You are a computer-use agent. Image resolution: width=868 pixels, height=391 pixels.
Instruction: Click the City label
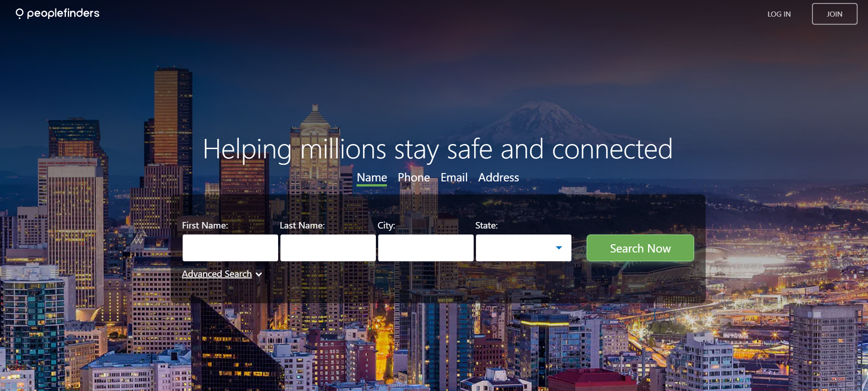coord(386,225)
